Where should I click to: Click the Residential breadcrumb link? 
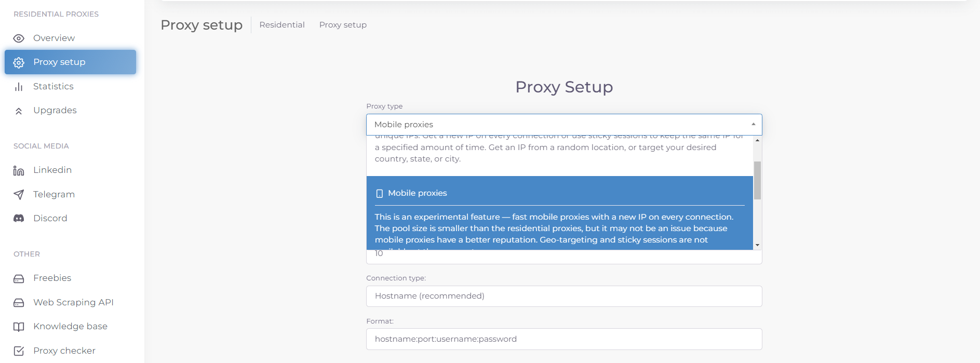(282, 25)
